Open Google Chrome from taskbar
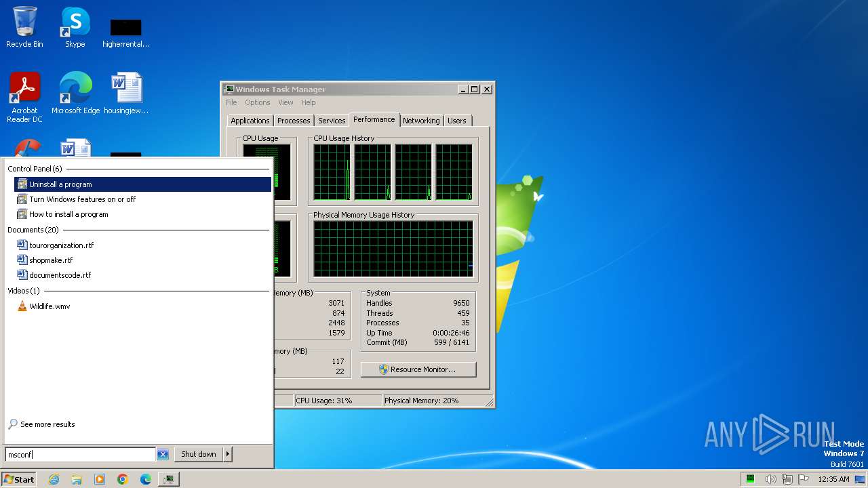This screenshot has width=868, height=488. tap(123, 479)
